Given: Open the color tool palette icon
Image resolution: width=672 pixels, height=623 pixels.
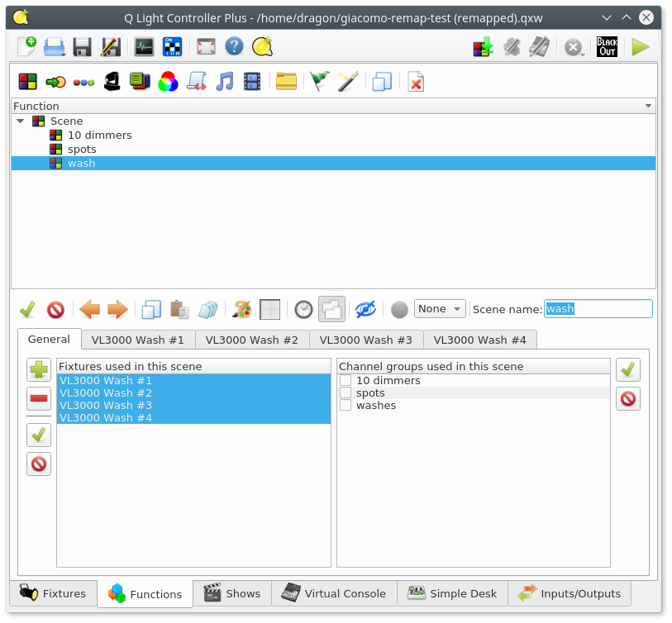Looking at the screenshot, I should [241, 309].
